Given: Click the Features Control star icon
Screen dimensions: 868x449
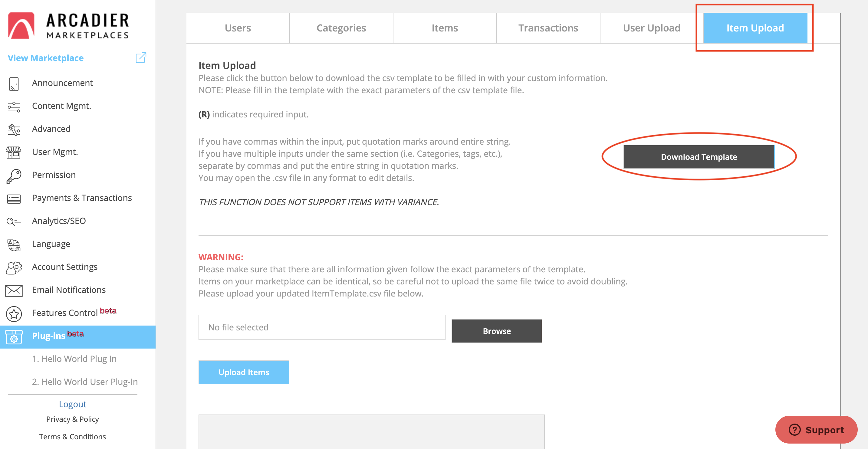Looking at the screenshot, I should pyautogui.click(x=14, y=313).
